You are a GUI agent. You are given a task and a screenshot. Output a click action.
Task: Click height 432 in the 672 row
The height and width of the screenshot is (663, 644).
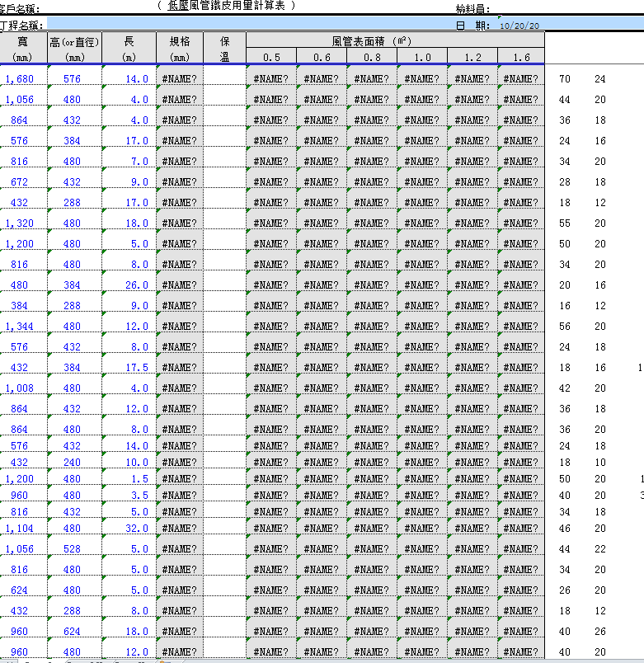tap(74, 178)
